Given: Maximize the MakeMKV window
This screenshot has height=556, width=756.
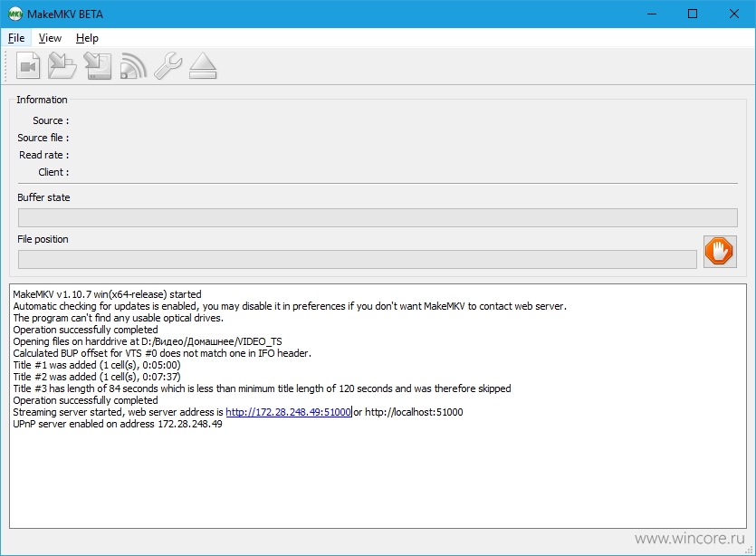Looking at the screenshot, I should point(693,14).
